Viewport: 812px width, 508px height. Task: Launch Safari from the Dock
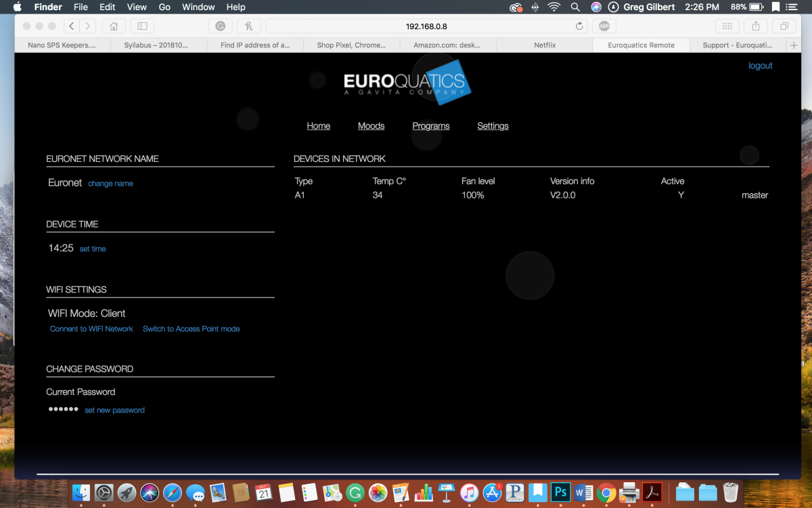pyautogui.click(x=173, y=492)
